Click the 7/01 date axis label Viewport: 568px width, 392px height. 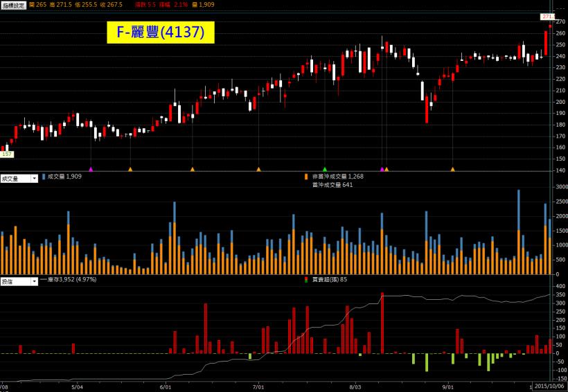tap(258, 387)
